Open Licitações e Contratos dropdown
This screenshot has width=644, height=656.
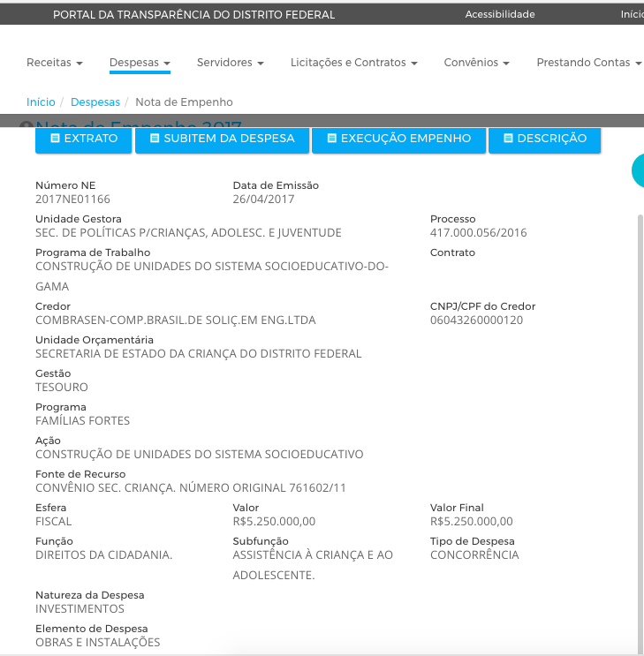353,63
